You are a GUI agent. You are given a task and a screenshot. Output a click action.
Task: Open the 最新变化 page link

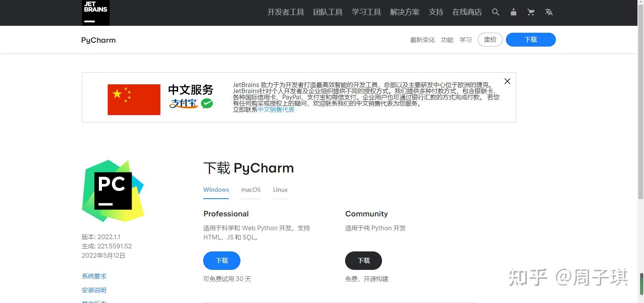(x=422, y=40)
